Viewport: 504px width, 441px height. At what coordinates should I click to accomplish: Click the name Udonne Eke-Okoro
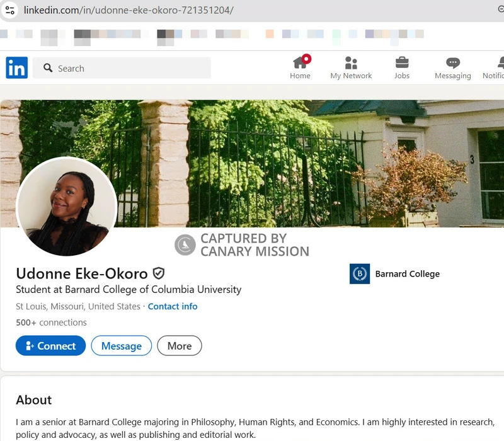(x=82, y=273)
